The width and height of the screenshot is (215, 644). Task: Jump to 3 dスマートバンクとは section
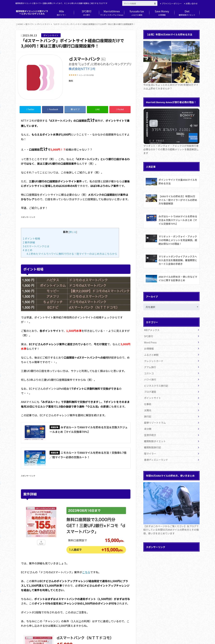point(36,246)
